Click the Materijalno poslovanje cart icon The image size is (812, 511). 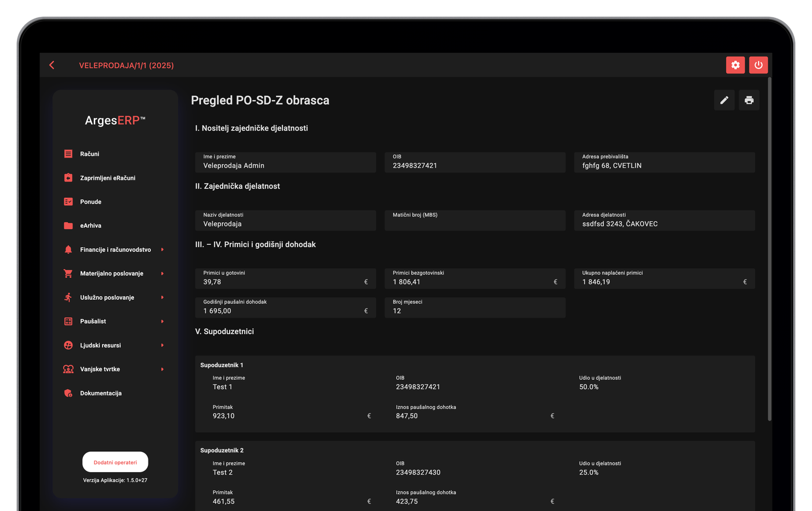click(x=68, y=273)
